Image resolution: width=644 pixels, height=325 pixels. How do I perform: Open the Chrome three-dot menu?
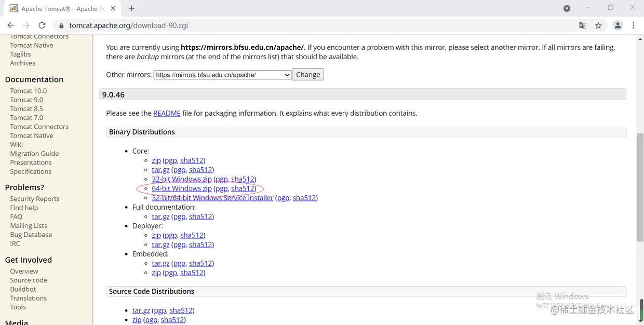tap(633, 25)
